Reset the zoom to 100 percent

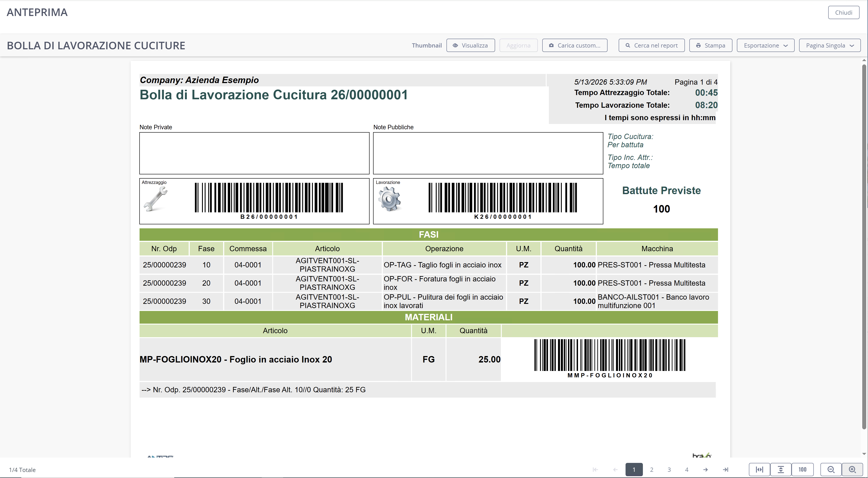(803, 470)
